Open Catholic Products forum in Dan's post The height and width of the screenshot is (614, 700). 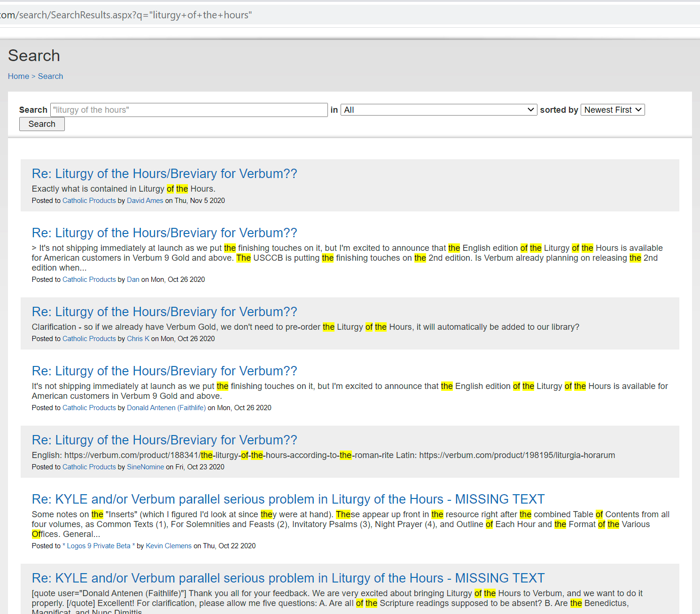[89, 280]
